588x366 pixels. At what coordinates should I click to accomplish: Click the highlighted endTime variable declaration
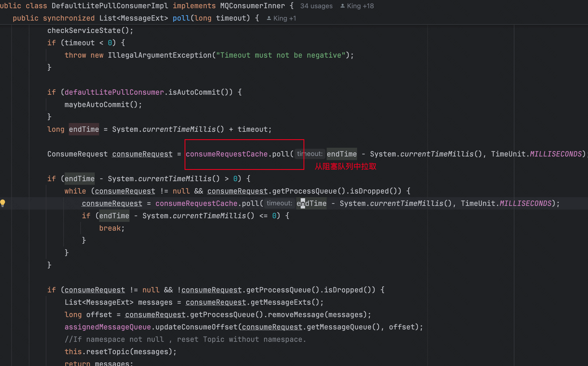[x=84, y=129]
